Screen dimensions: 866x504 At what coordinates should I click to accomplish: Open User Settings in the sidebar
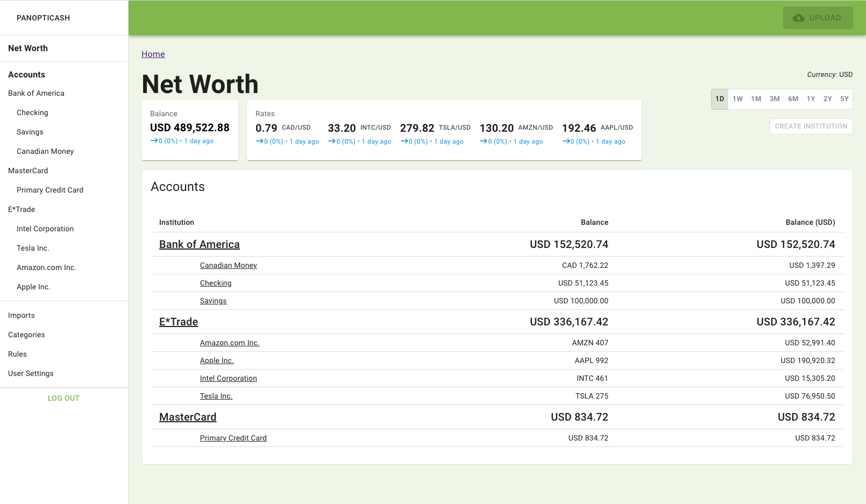[31, 374]
